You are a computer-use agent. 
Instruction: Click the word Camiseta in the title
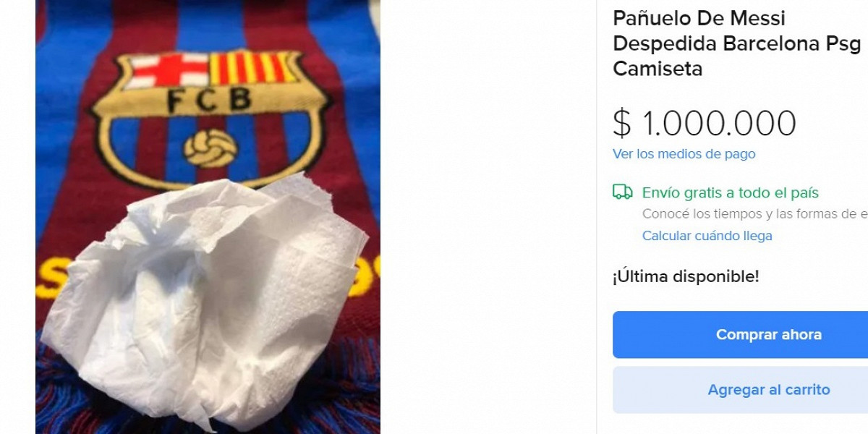coord(658,69)
